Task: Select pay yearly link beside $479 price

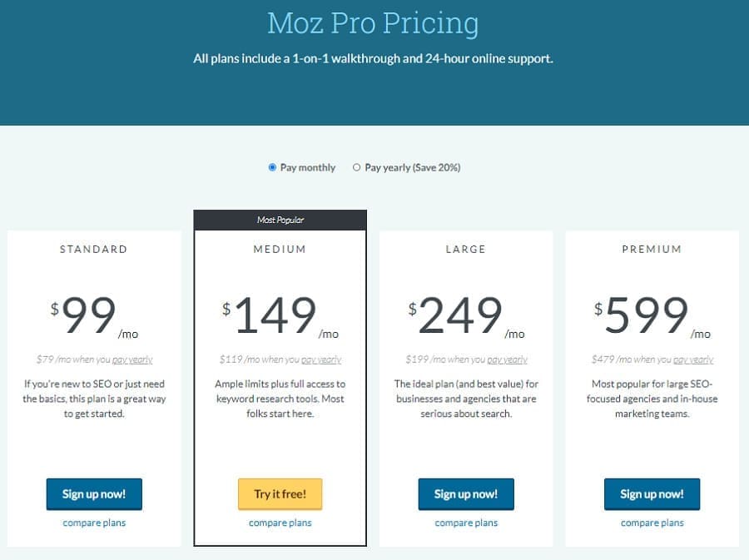Action: 693,360
